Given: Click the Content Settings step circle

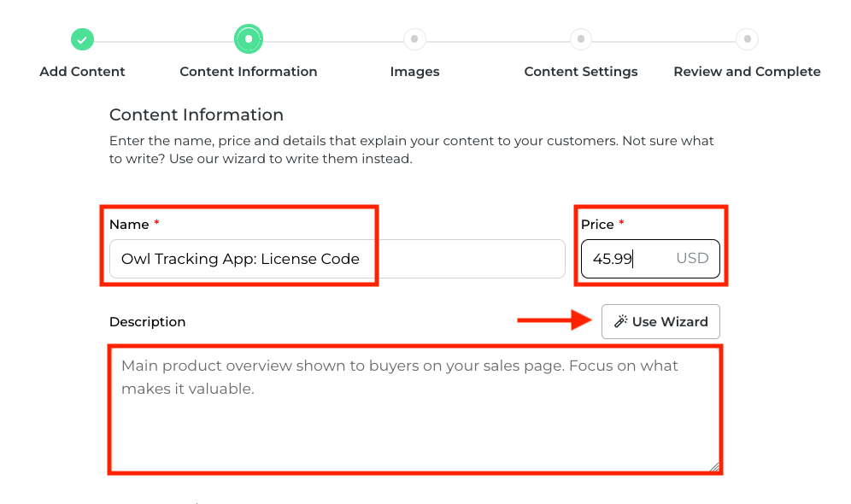Looking at the screenshot, I should point(581,39).
